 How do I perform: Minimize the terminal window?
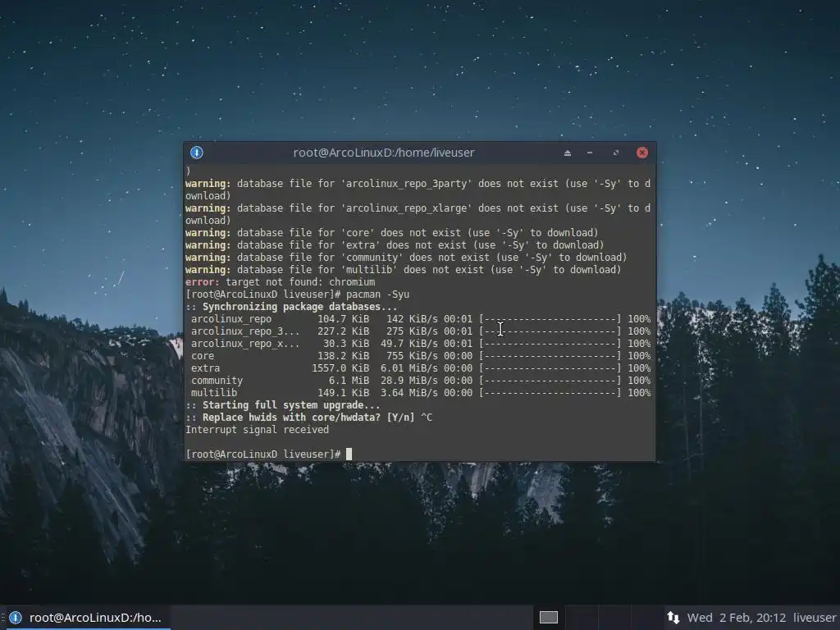tap(590, 153)
